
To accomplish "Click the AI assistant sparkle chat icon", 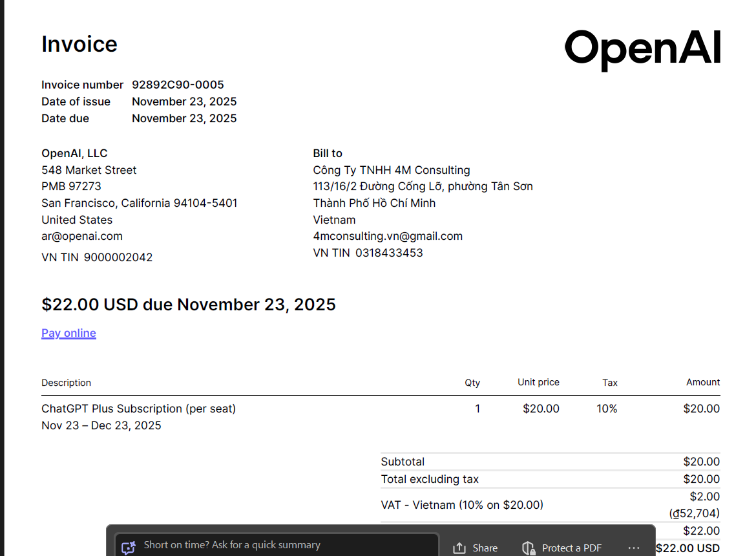I will [x=129, y=548].
